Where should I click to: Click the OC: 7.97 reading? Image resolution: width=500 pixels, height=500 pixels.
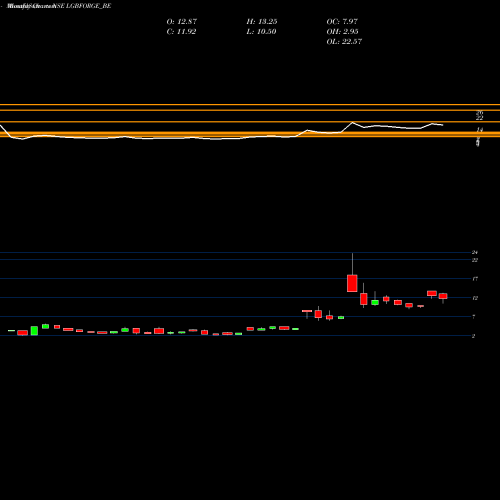click(x=342, y=21)
